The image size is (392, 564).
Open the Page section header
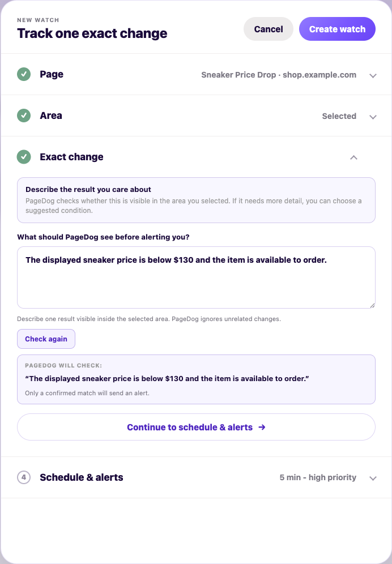pos(196,74)
